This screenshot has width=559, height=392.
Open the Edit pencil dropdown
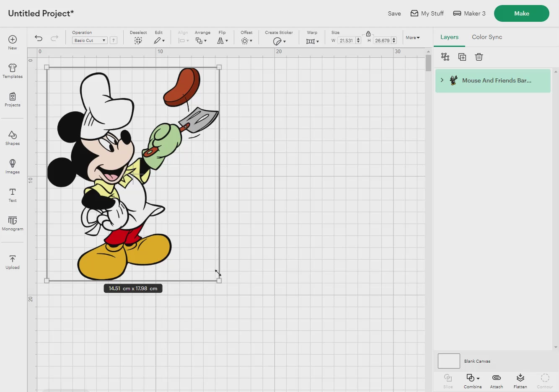coord(159,41)
